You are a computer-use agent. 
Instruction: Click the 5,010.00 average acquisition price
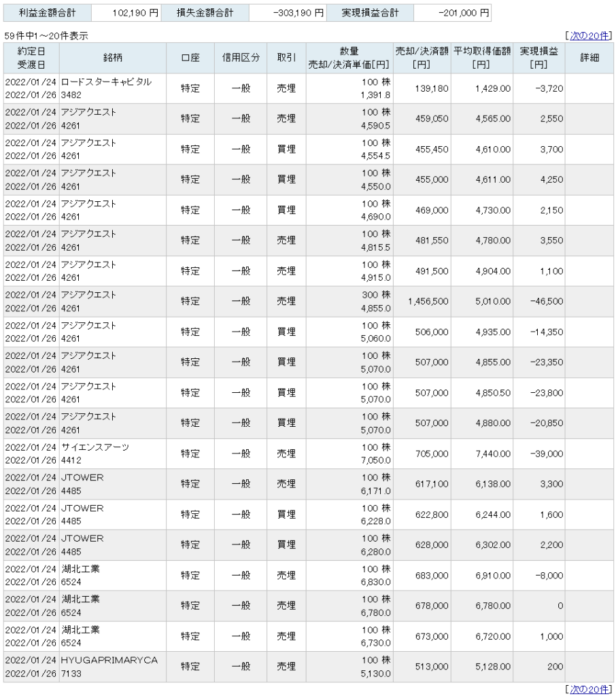(x=493, y=301)
